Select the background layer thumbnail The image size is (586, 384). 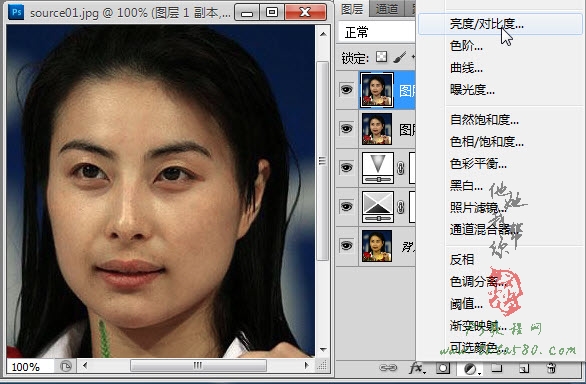point(377,246)
